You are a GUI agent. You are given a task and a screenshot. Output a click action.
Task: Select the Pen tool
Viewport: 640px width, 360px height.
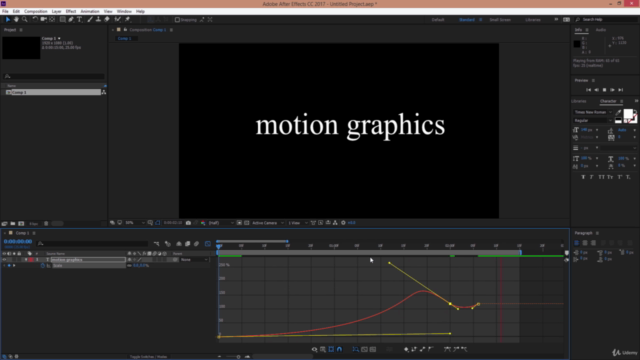click(71, 20)
